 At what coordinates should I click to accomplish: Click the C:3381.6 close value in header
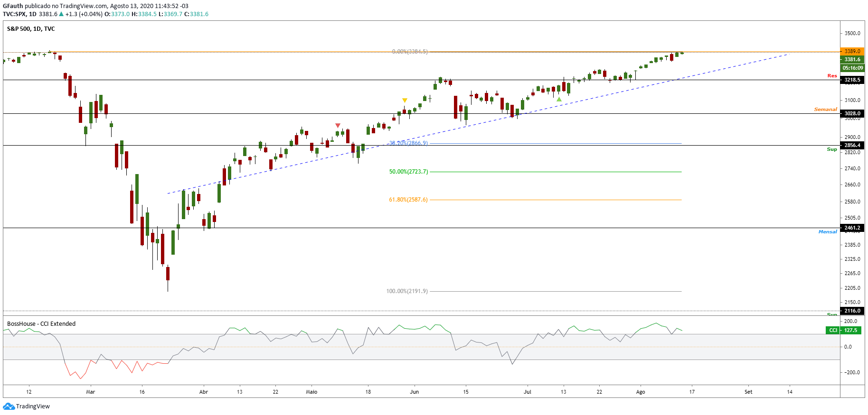coord(196,14)
